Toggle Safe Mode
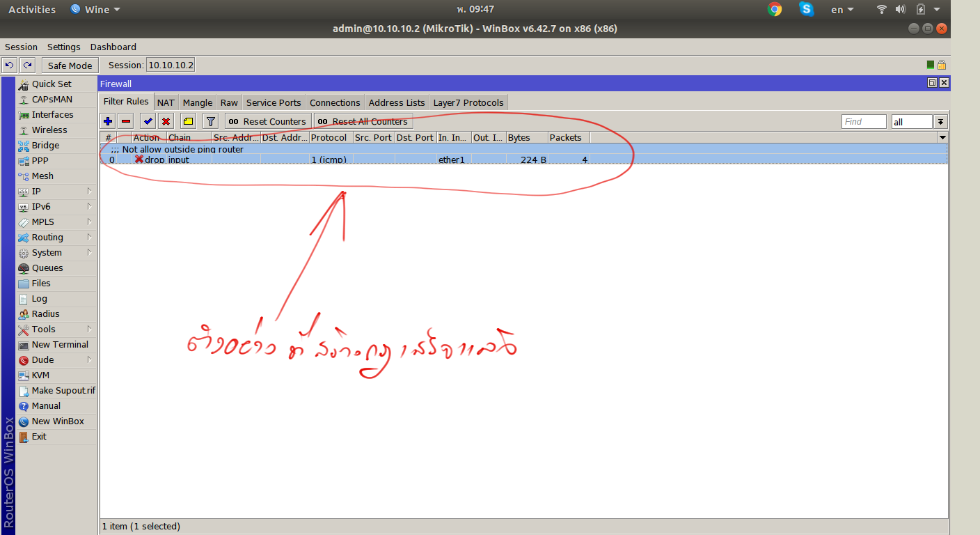980x535 pixels. (70, 65)
